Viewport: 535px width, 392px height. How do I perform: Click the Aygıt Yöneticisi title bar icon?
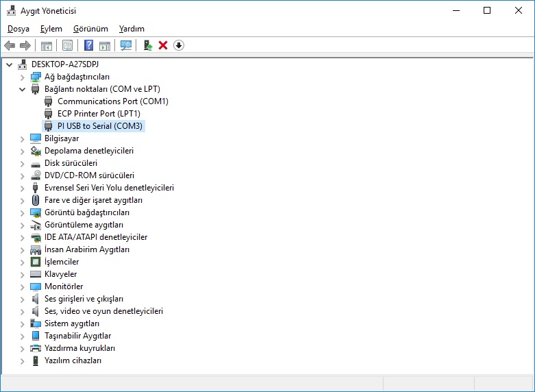(11, 10)
